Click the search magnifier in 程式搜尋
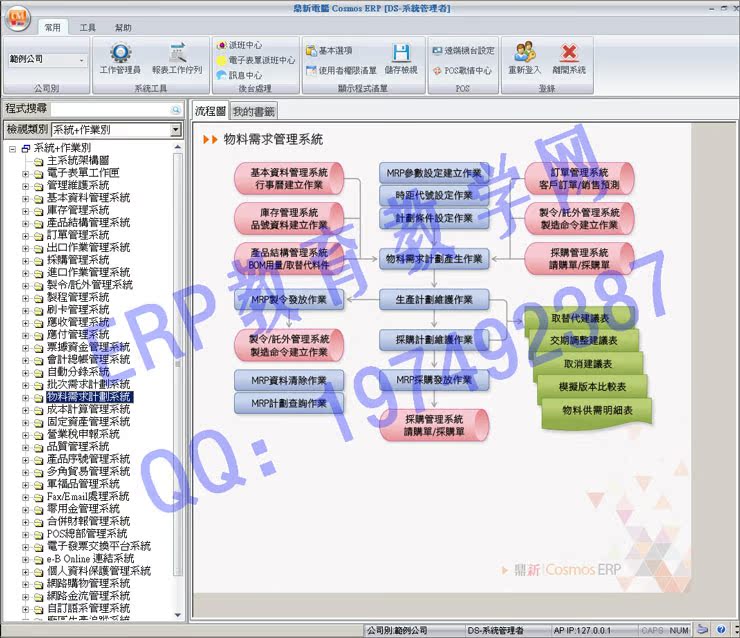 coord(176,109)
